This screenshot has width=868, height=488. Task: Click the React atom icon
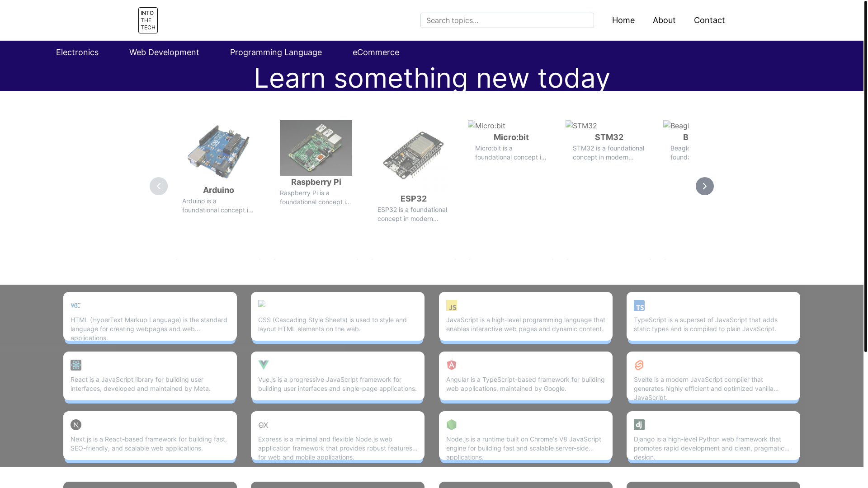[76, 365]
